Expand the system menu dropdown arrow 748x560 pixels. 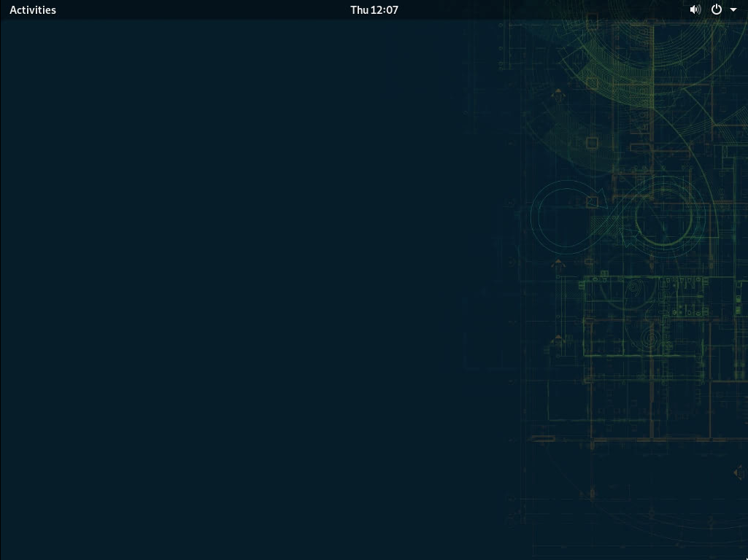click(733, 10)
